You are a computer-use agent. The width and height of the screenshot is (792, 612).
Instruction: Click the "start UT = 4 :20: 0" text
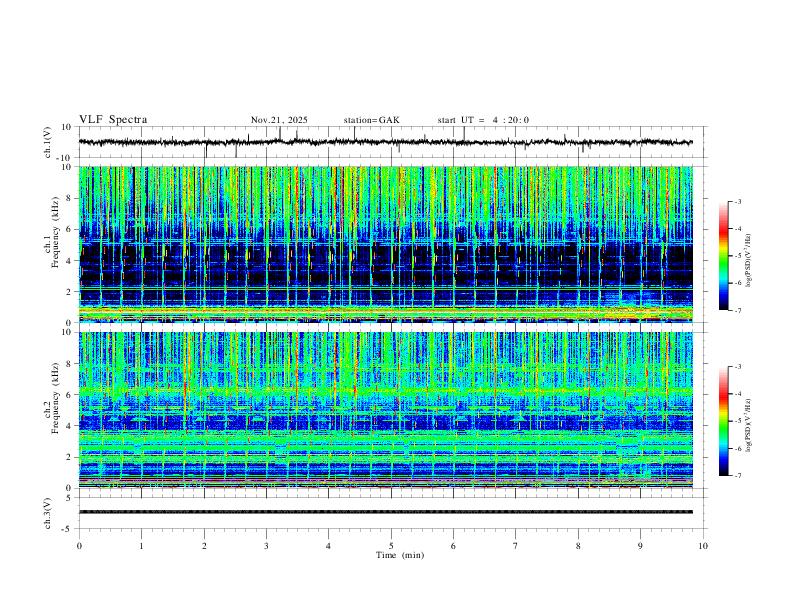[x=483, y=120]
